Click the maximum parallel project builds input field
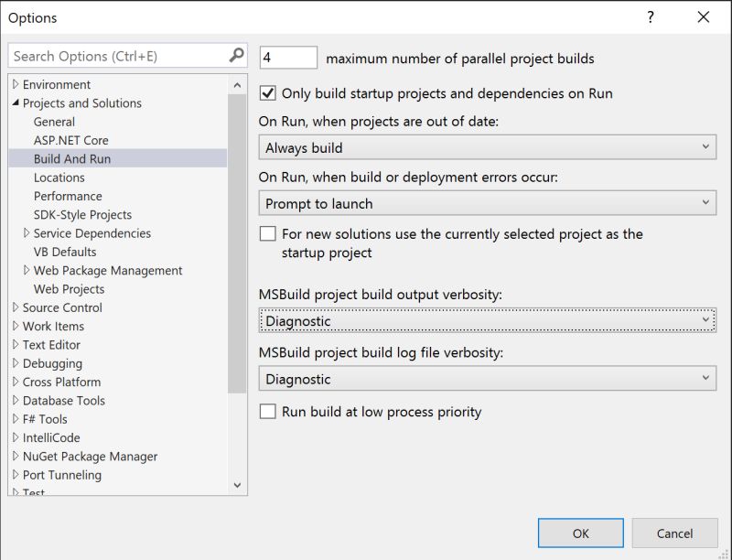This screenshot has width=732, height=560. [x=286, y=56]
